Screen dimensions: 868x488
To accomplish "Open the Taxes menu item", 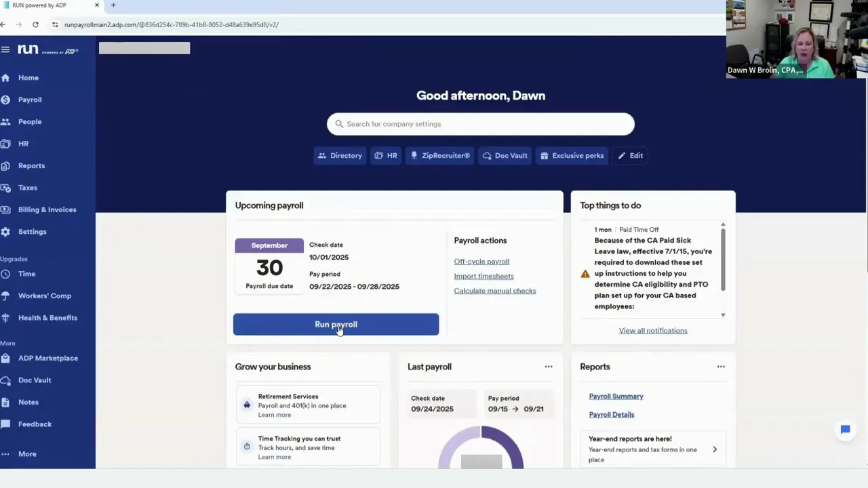I will (28, 188).
